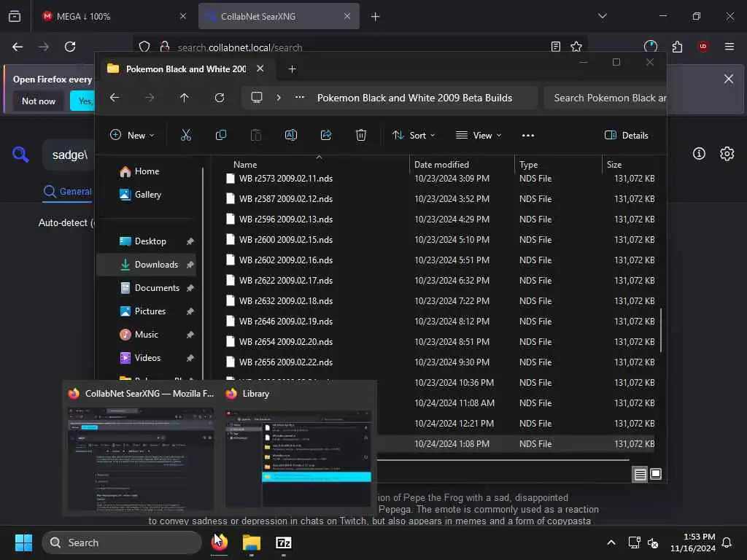Show hidden system tray icons chevron
Viewport: 747px width, 560px height.
coord(611,542)
